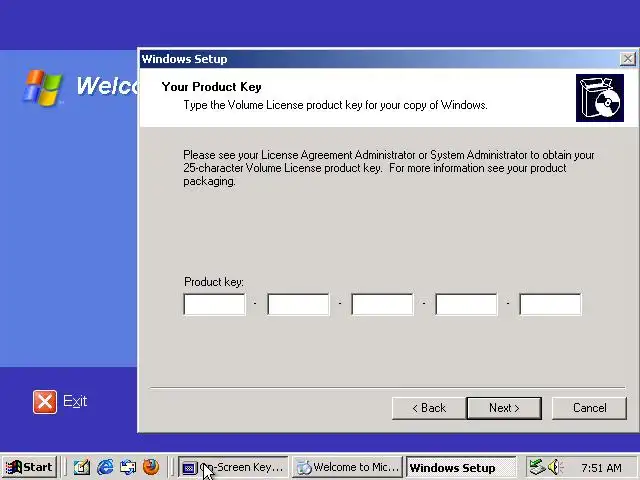Select the Windows Setup taskbar button
The width and height of the screenshot is (640, 480).
pos(461,467)
